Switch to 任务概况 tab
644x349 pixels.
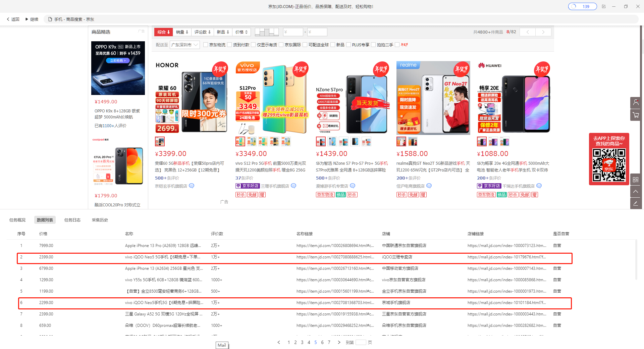pos(17,220)
